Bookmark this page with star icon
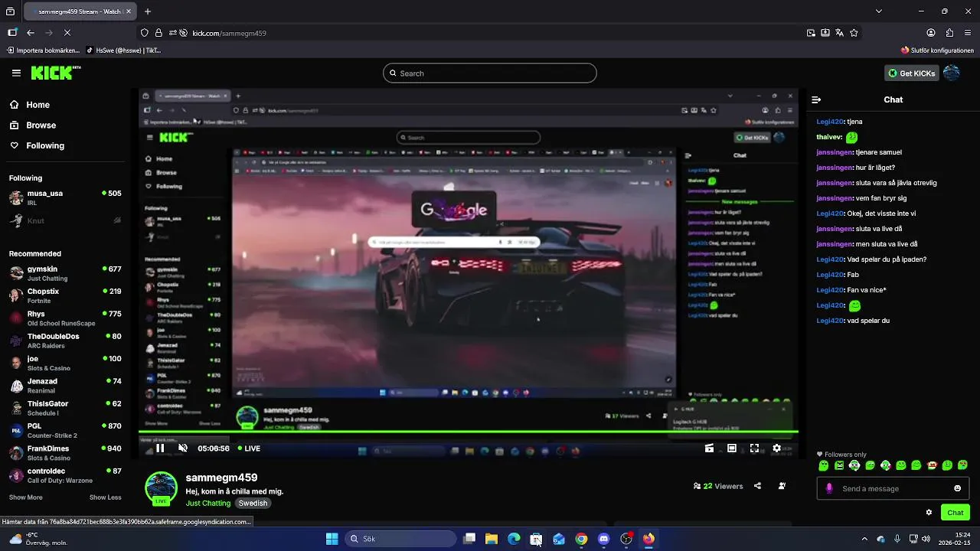Screen dimensions: 980x551 click(854, 33)
